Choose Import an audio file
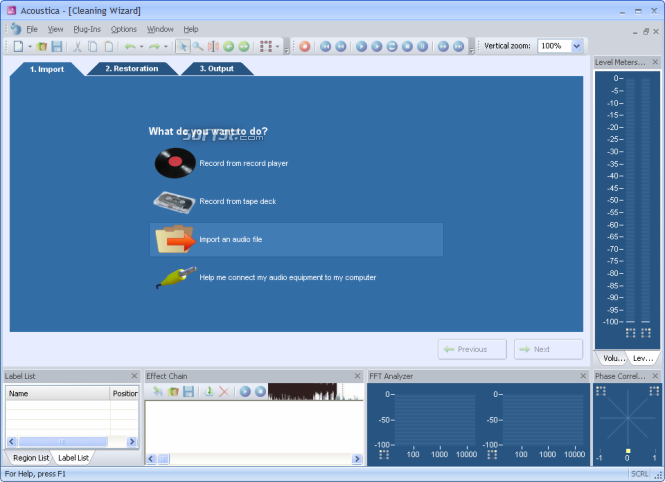The width and height of the screenshot is (665, 482). pos(296,240)
